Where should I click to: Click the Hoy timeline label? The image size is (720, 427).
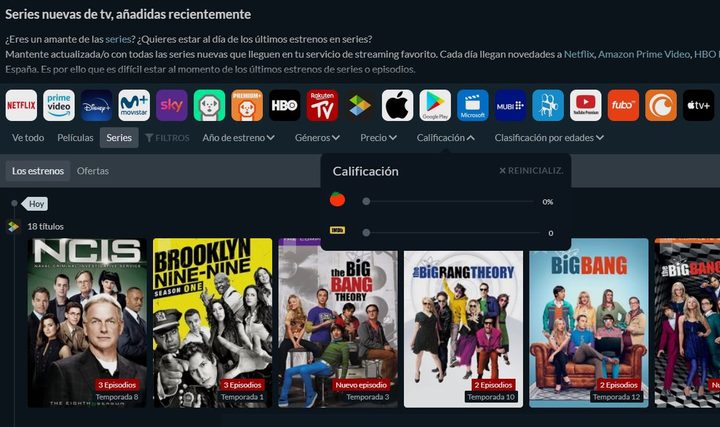click(36, 204)
